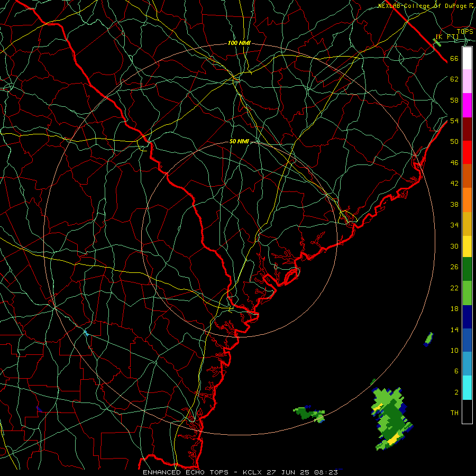The width and height of the screenshot is (476, 476).
Task: Click the "34" legend value
Action: click(x=454, y=225)
